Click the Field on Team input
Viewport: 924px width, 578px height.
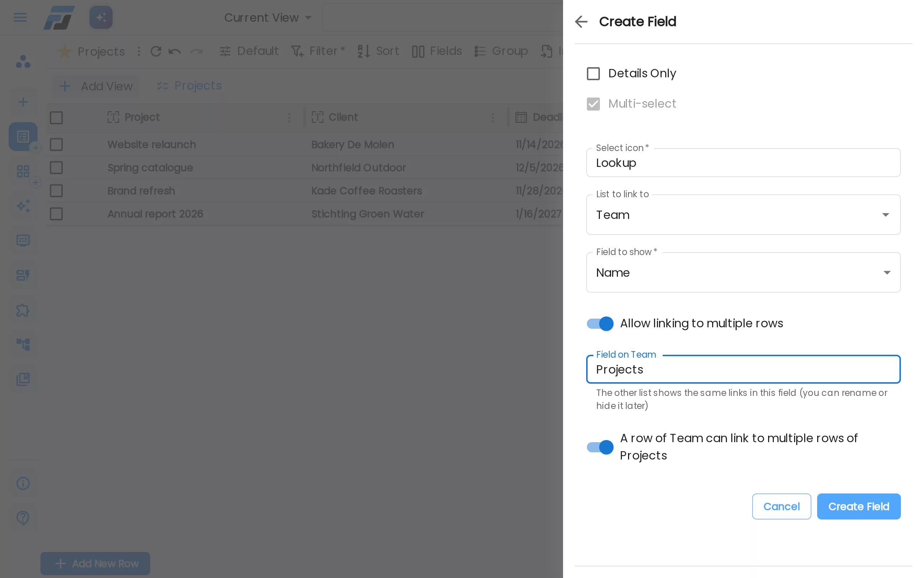pyautogui.click(x=743, y=369)
